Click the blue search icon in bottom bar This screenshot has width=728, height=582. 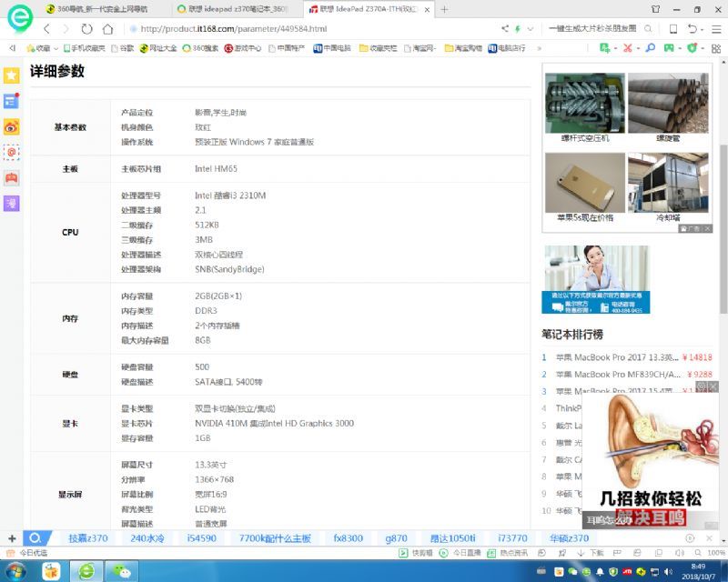click(35, 538)
